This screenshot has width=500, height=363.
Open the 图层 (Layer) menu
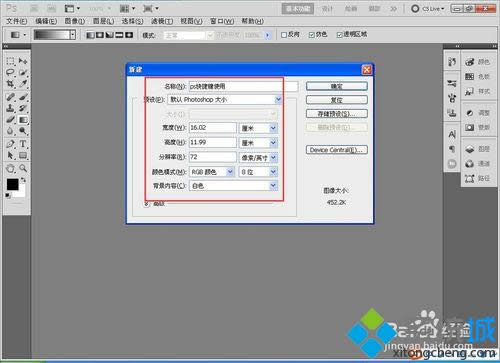pyautogui.click(x=103, y=21)
